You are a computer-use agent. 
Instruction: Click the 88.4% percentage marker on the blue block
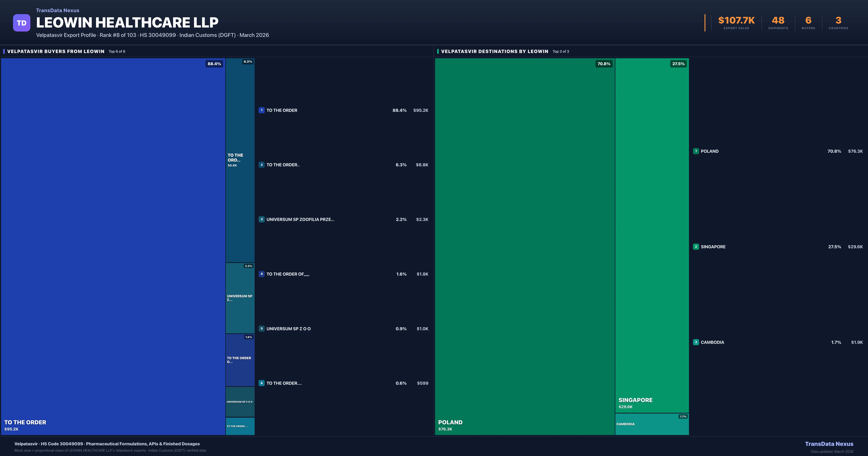click(x=214, y=63)
